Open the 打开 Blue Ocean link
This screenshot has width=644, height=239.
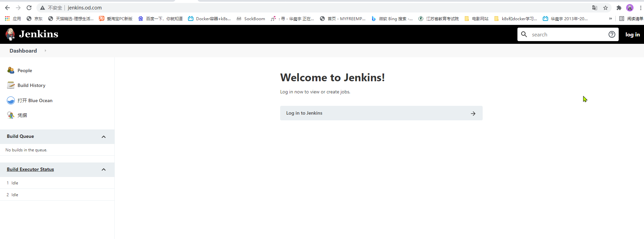[x=35, y=100]
